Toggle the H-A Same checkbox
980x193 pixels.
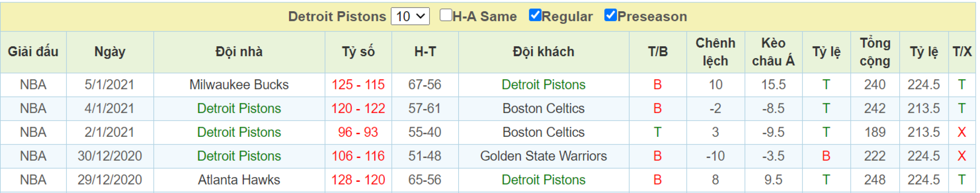[x=445, y=15]
